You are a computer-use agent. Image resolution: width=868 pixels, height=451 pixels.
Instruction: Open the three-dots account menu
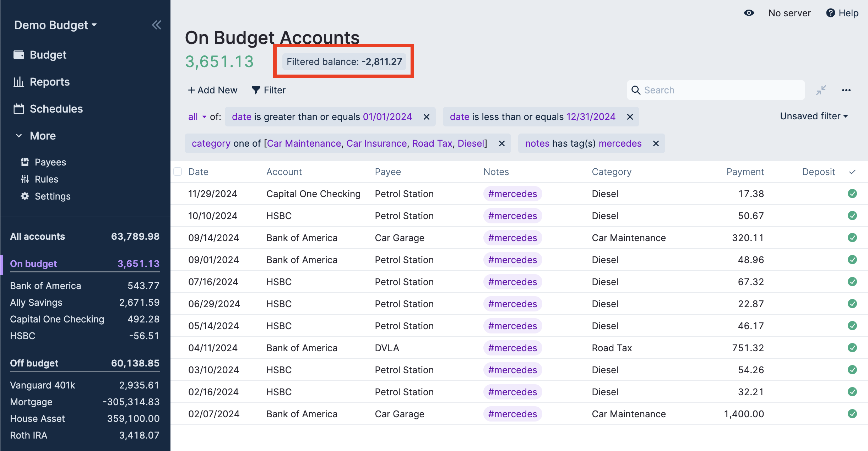coord(846,90)
